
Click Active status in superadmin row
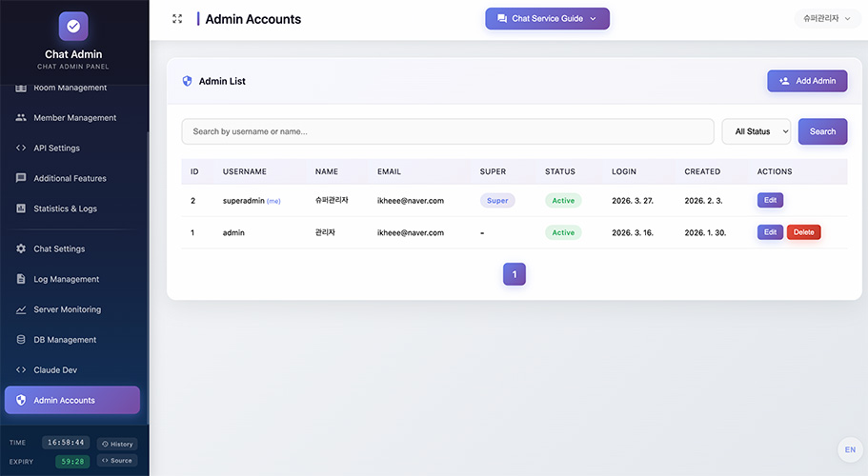click(x=563, y=200)
